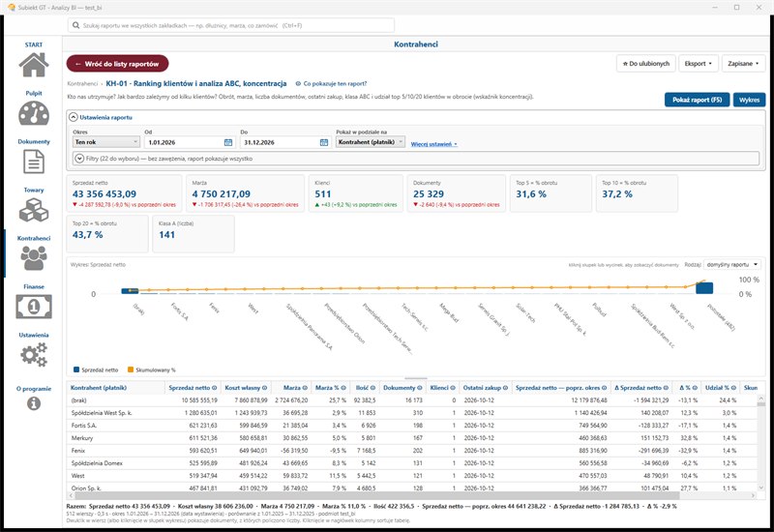Collapse the Ustawienia raportu section
This screenshot has width=774, height=532.
click(x=74, y=117)
